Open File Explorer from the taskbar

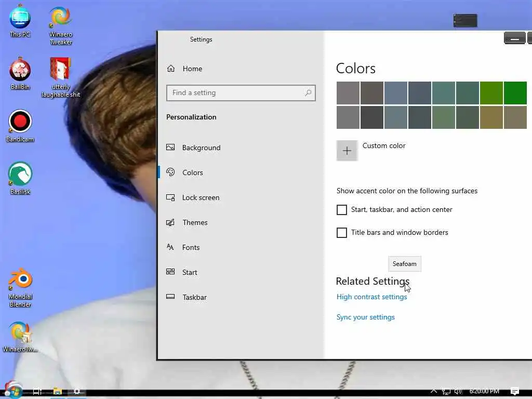[57, 391]
